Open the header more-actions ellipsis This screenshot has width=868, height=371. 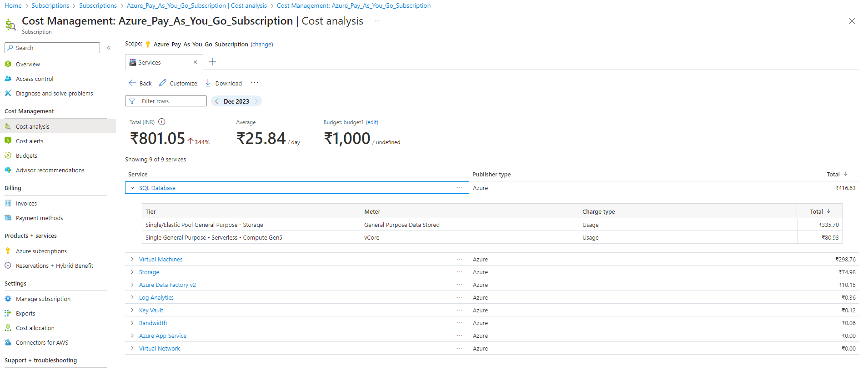378,21
